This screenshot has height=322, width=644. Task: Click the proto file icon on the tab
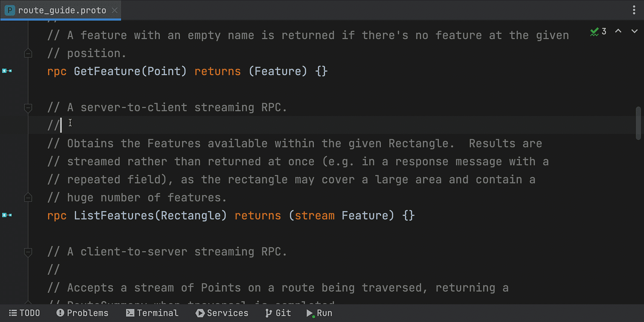point(9,10)
